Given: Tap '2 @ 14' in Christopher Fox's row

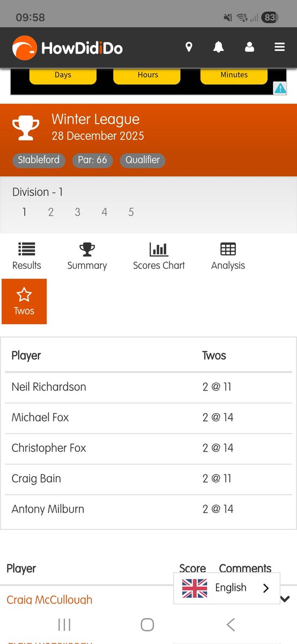Looking at the screenshot, I should point(218,448).
